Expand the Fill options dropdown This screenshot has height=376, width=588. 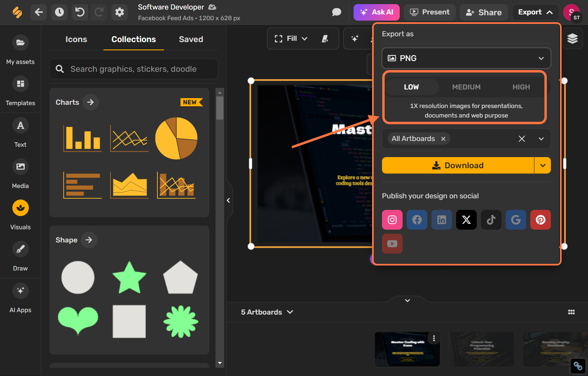coord(305,38)
